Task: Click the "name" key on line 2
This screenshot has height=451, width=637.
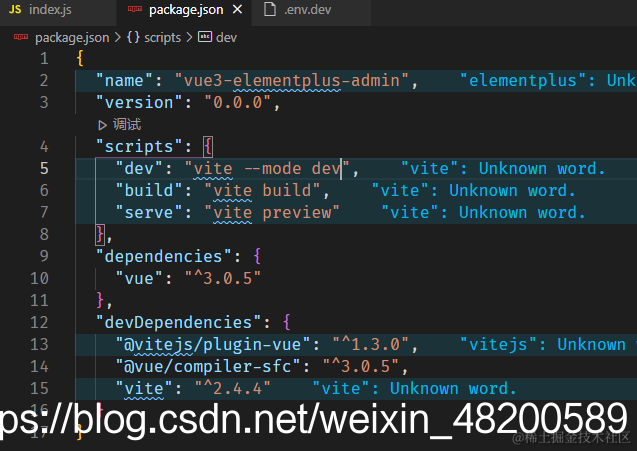Action: tap(124, 80)
